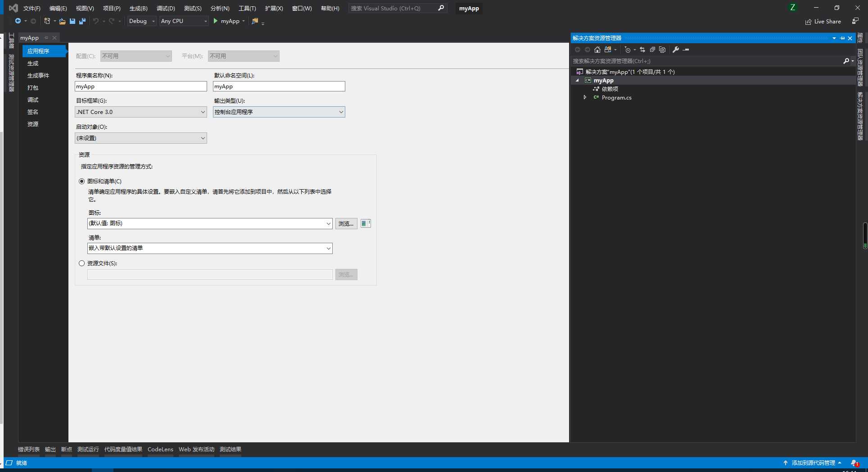The width and height of the screenshot is (868, 472).
Task: Click the Visual Studio search magnifier icon
Action: pos(441,8)
